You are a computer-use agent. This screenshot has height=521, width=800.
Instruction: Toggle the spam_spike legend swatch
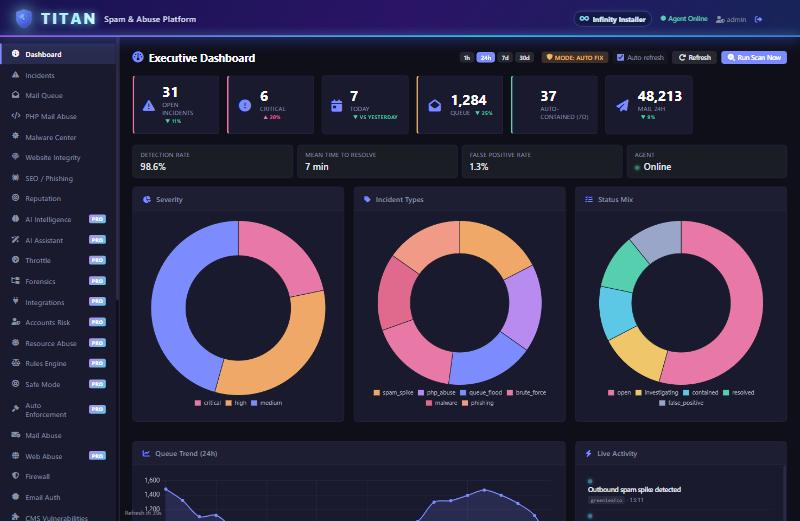[x=377, y=392]
